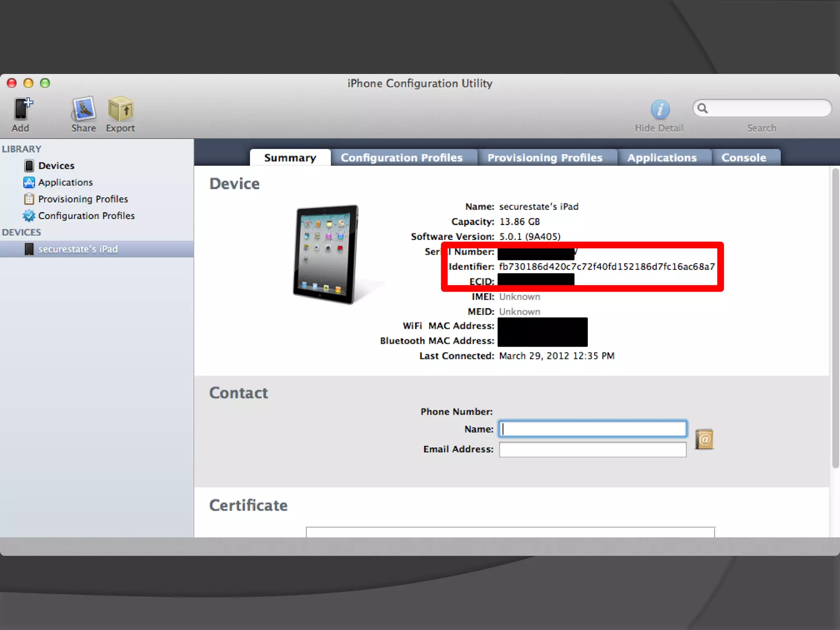The image size is (840, 630).
Task: Open Configuration Profiles in the sidebar
Action: pyautogui.click(x=86, y=216)
